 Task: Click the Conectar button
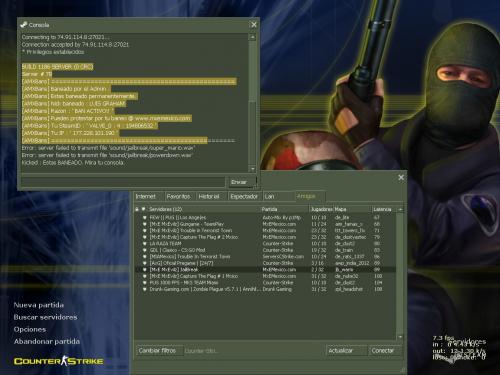click(x=383, y=351)
